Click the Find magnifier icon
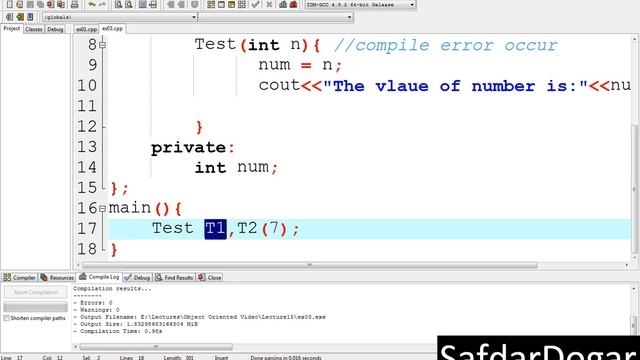Viewport: 640px width, 360px height. point(118,4)
